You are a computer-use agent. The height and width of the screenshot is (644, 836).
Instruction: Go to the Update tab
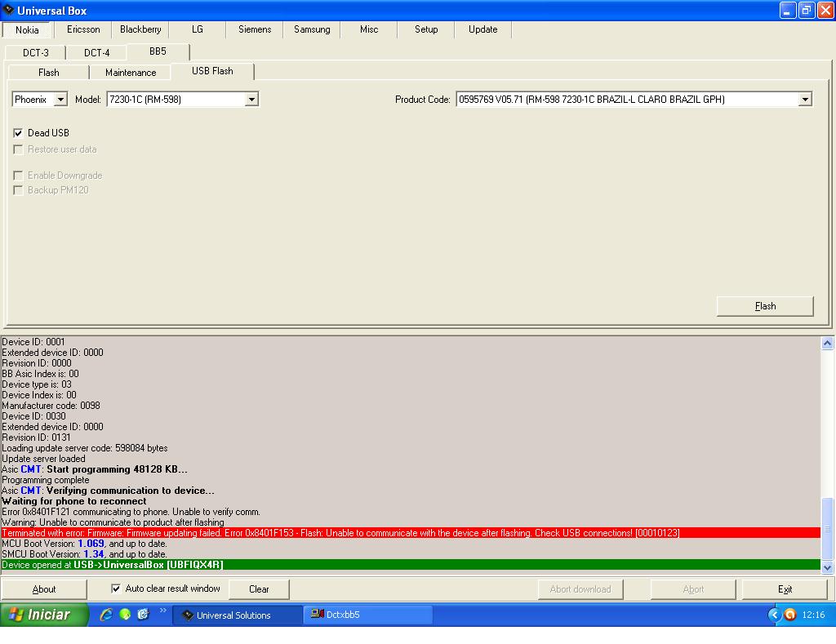point(483,29)
